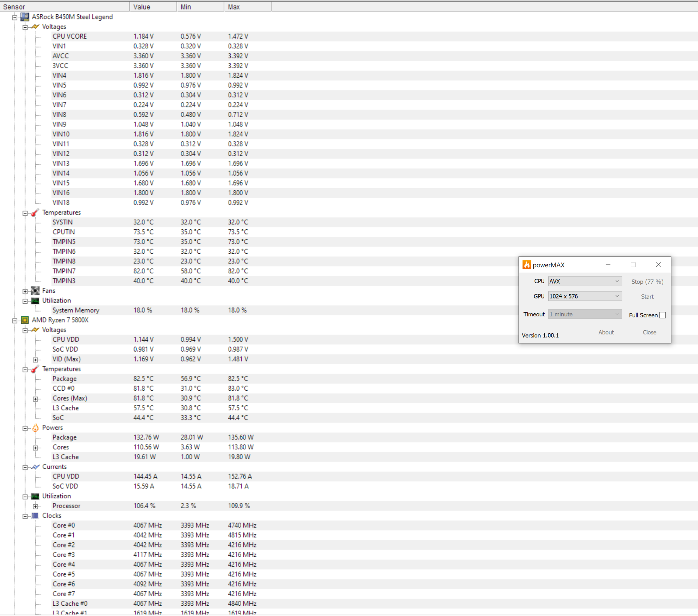
Task: Collapse the Clocks group
Action: tap(25, 516)
